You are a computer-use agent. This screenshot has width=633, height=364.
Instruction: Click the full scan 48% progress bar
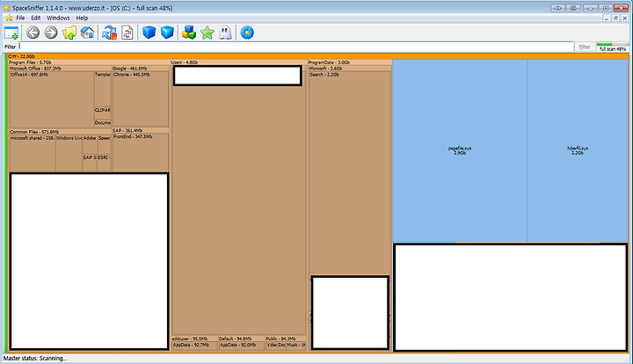tap(613, 44)
